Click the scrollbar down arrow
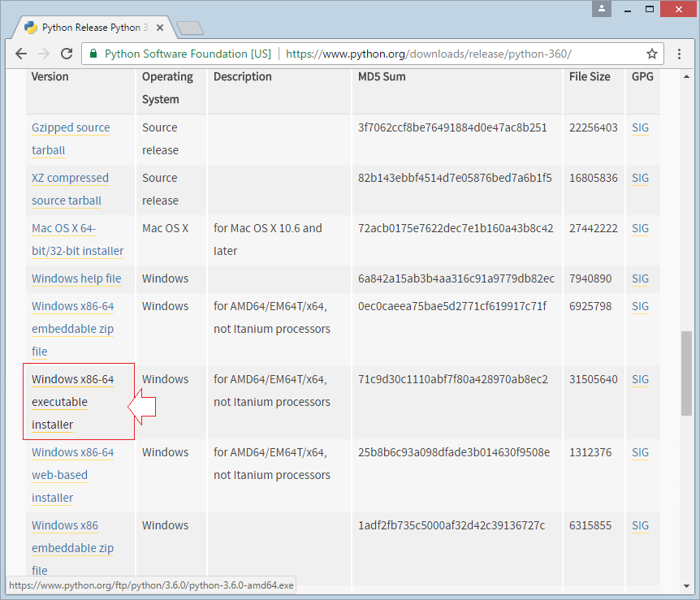The image size is (700, 600). (686, 586)
